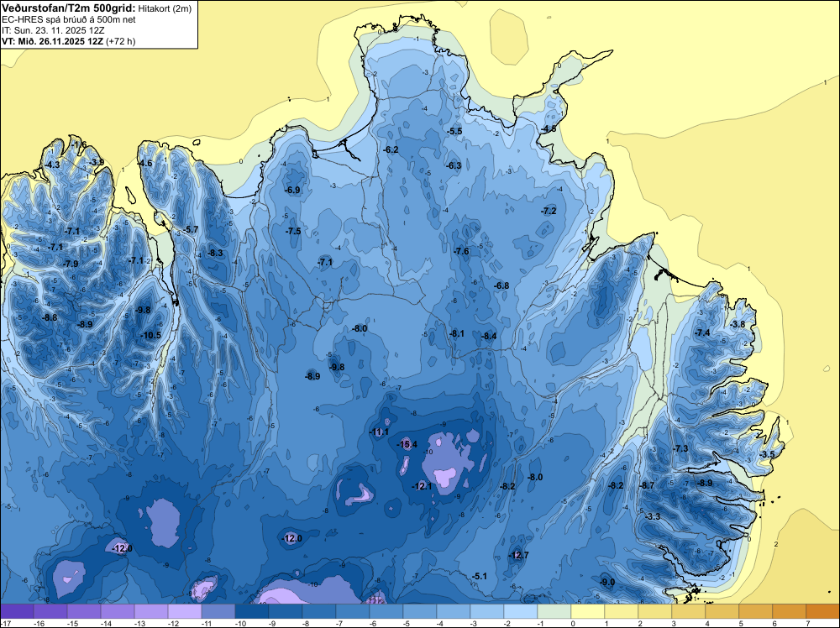Click the '-6.9' temperature label
The height and width of the screenshot is (628, 840).
(292, 190)
